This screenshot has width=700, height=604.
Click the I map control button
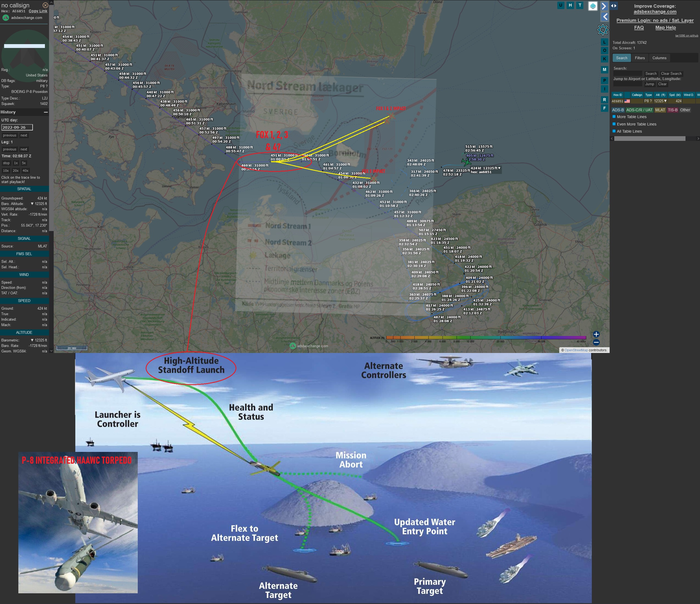click(604, 89)
